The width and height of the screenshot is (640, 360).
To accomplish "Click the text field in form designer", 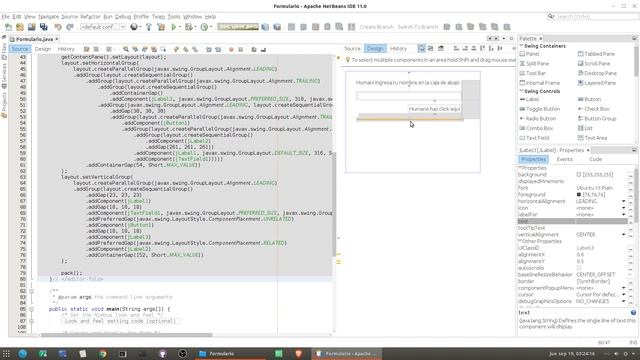I will coord(409,96).
